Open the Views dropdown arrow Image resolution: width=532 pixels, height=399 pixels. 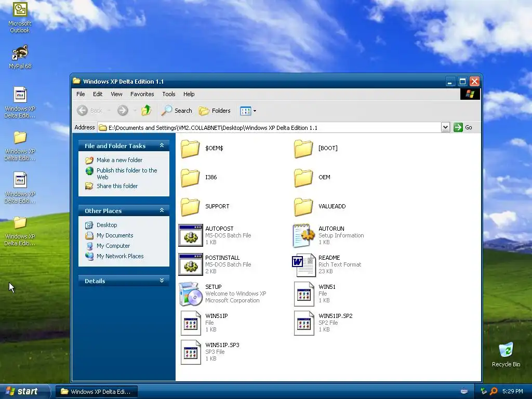(255, 111)
